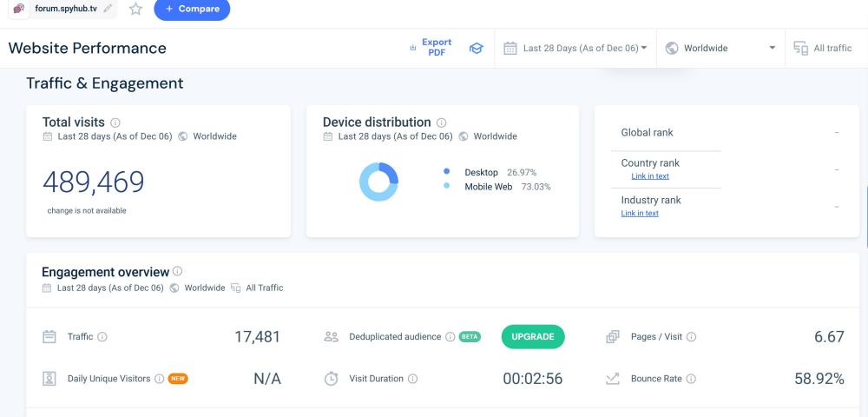This screenshot has width=868, height=417.
Task: Click the info icon beside Pages / Visit
Action: pyautogui.click(x=692, y=337)
